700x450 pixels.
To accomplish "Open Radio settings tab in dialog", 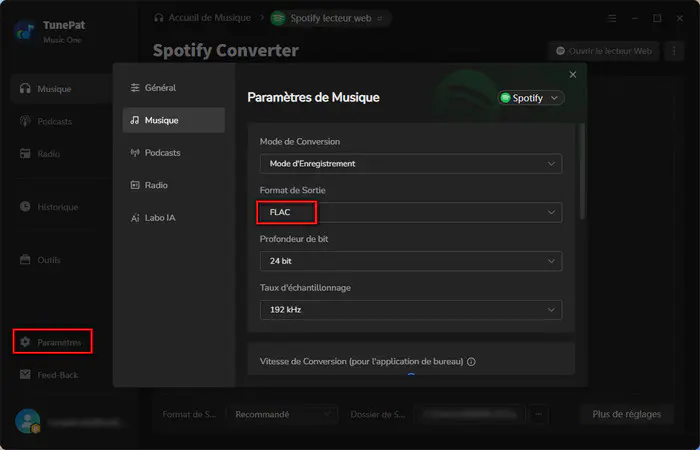I will click(174, 185).
